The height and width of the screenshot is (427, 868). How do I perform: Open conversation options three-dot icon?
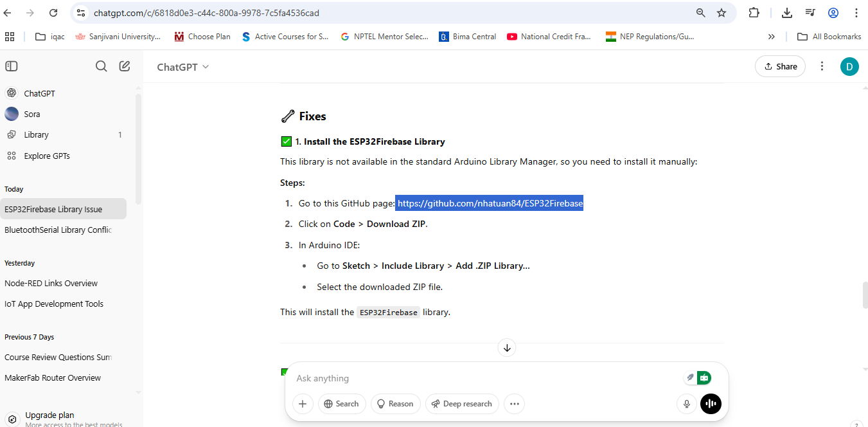coord(822,66)
